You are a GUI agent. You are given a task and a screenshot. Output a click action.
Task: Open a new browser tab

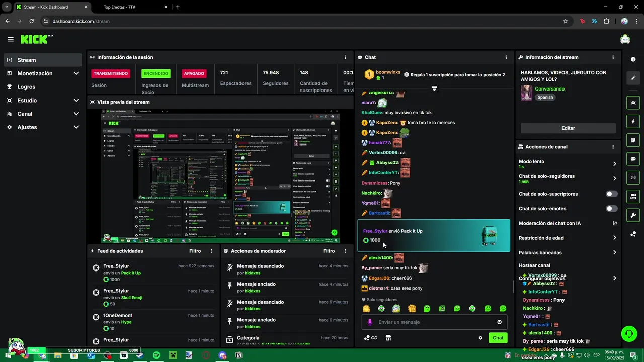[178, 7]
